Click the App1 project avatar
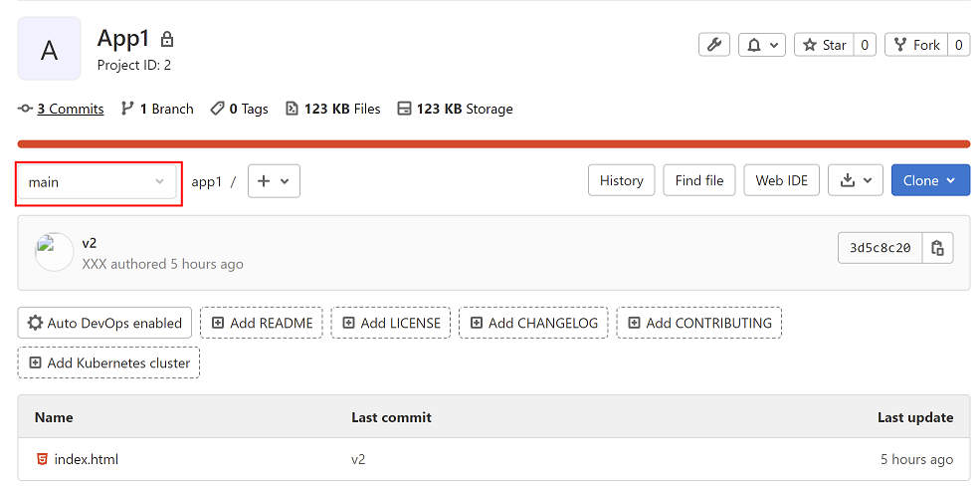 tap(49, 49)
